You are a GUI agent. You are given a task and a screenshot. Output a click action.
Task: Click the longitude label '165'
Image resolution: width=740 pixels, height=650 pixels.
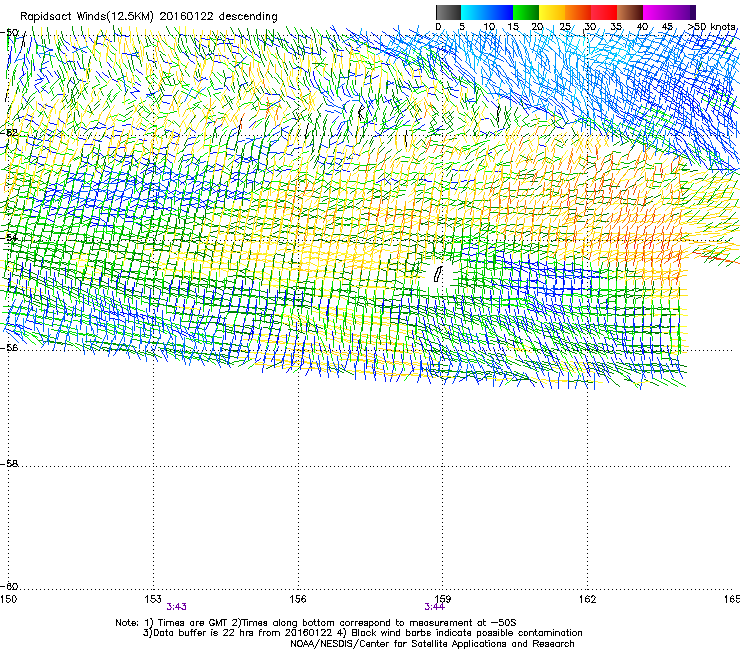coord(732,599)
